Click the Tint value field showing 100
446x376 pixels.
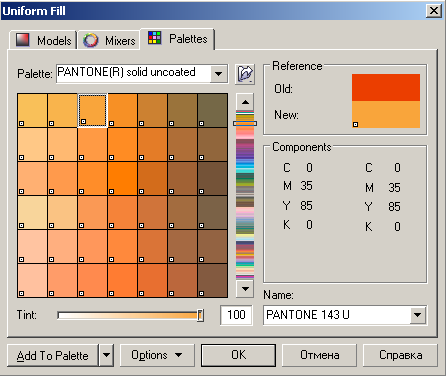pos(236,315)
